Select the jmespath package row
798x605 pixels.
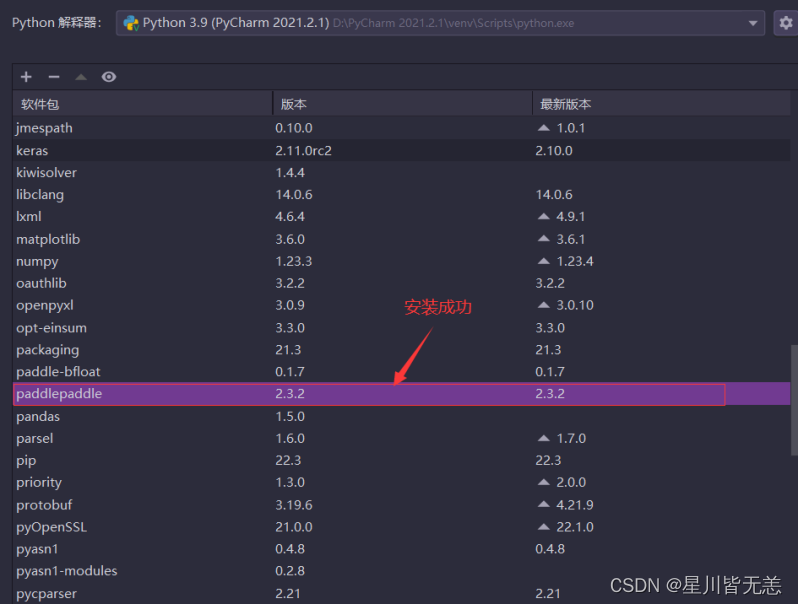402,128
